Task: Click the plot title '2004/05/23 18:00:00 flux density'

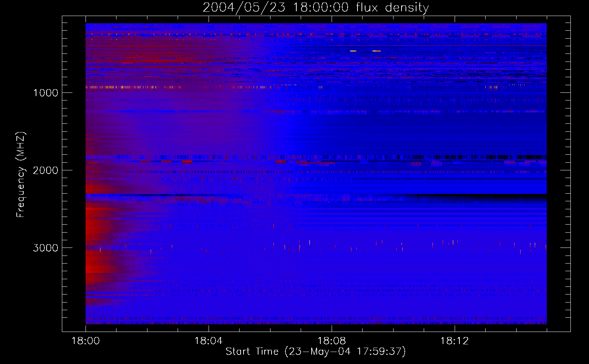Action: point(316,8)
